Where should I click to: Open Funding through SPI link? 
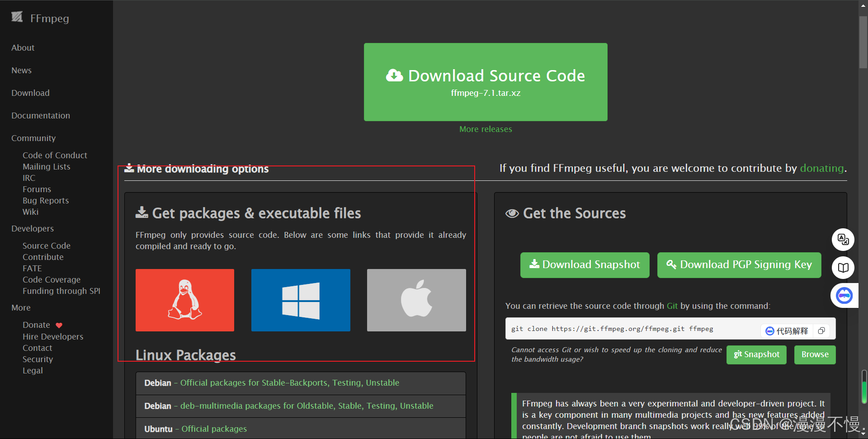[61, 291]
